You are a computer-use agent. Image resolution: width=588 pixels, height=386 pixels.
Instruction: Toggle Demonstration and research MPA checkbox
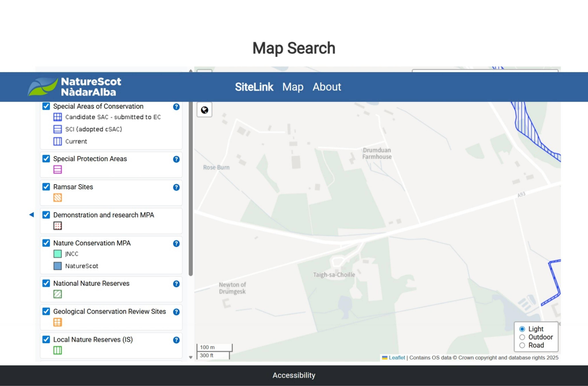tap(46, 215)
